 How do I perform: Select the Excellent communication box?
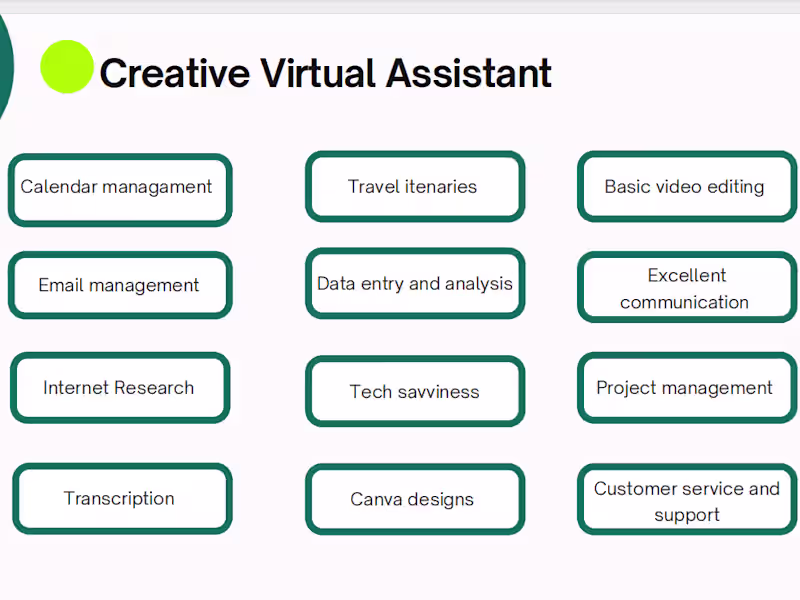point(685,288)
